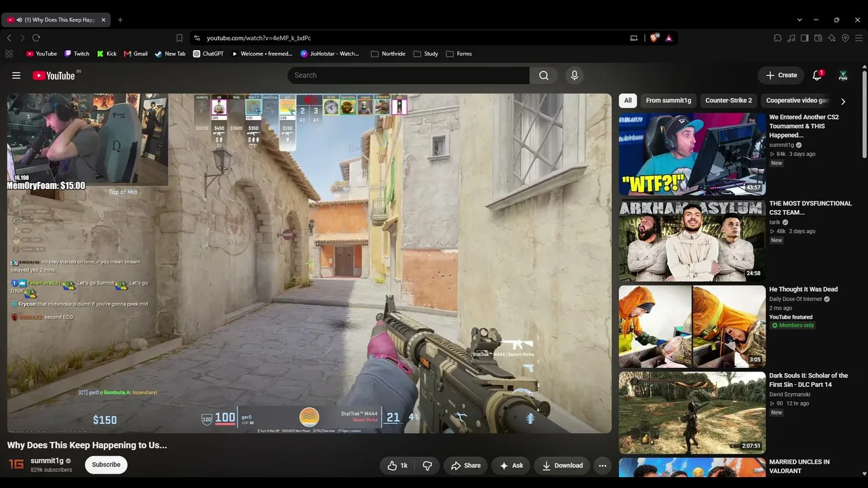
Task: Open Dark Souls II DLC Part 14 thumbnail
Action: (692, 413)
